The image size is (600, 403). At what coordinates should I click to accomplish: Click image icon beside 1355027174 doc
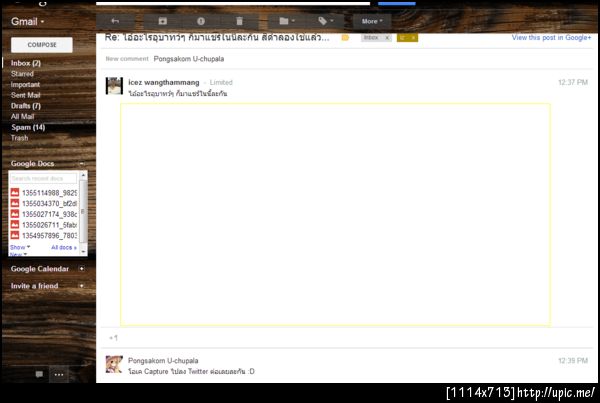(15, 214)
